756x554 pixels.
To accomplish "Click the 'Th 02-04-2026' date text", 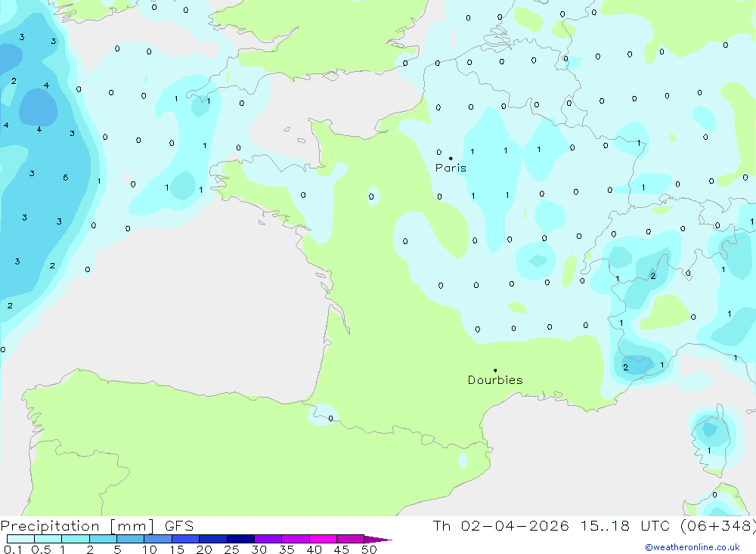I will click(501, 526).
